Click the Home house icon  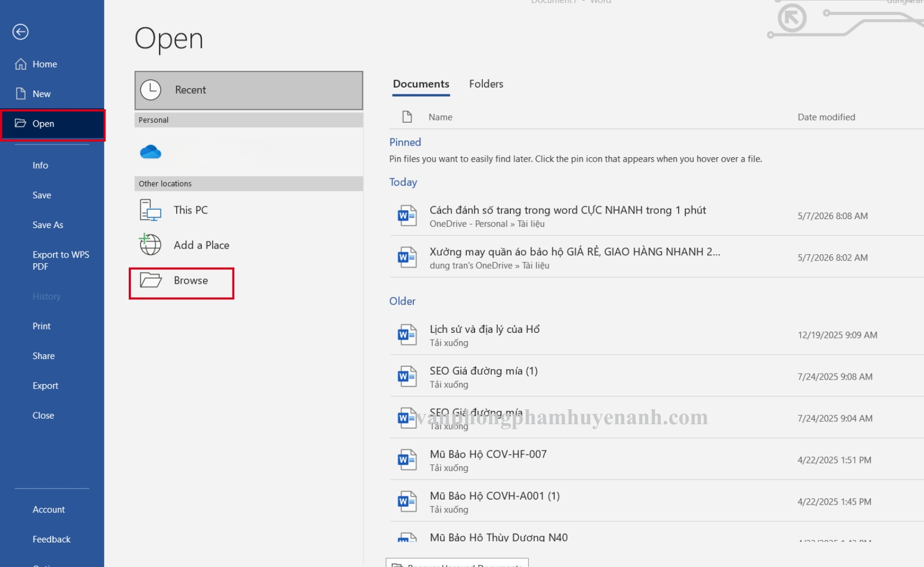tap(21, 64)
